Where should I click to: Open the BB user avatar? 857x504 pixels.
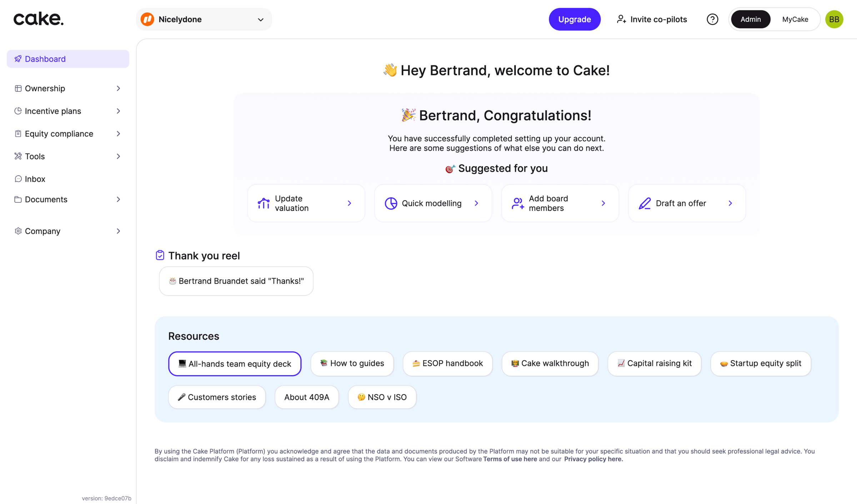[x=834, y=19]
